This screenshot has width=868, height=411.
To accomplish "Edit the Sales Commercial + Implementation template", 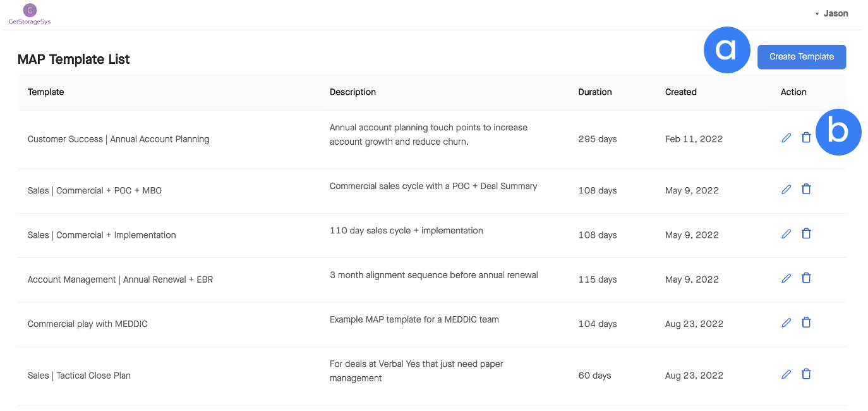I will pyautogui.click(x=786, y=234).
